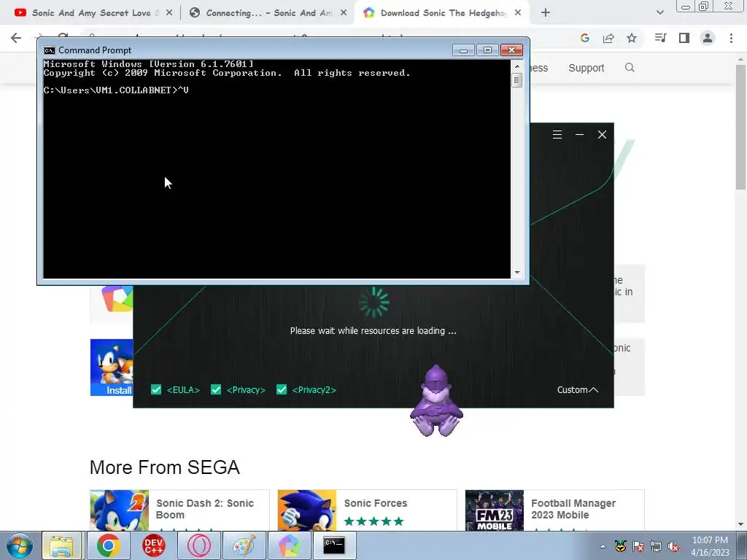Click the FM23 Mobile game thumbnail
The width and height of the screenshot is (747, 560).
point(494,510)
